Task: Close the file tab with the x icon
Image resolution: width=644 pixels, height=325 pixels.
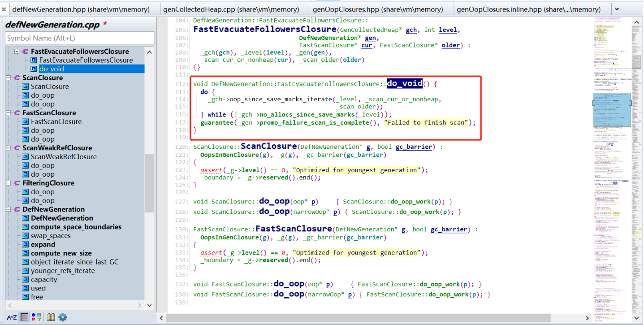Action: [4, 9]
